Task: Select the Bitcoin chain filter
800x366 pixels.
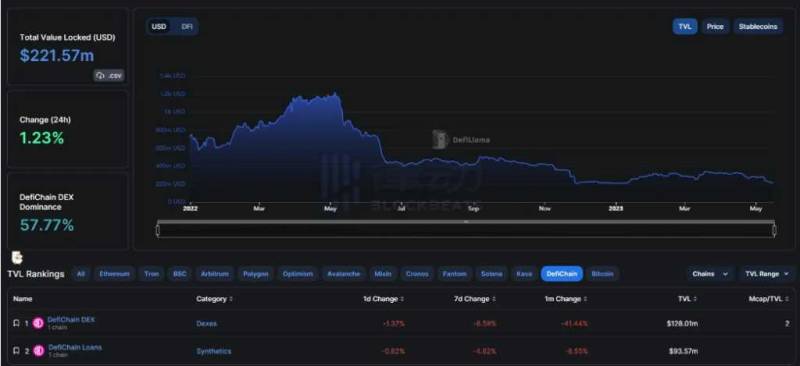Action: pos(602,274)
